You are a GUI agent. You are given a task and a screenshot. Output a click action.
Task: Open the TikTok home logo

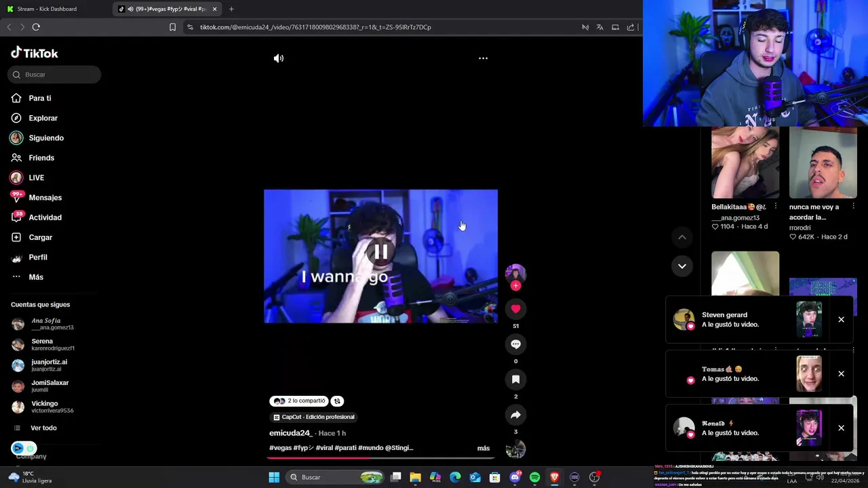point(35,53)
